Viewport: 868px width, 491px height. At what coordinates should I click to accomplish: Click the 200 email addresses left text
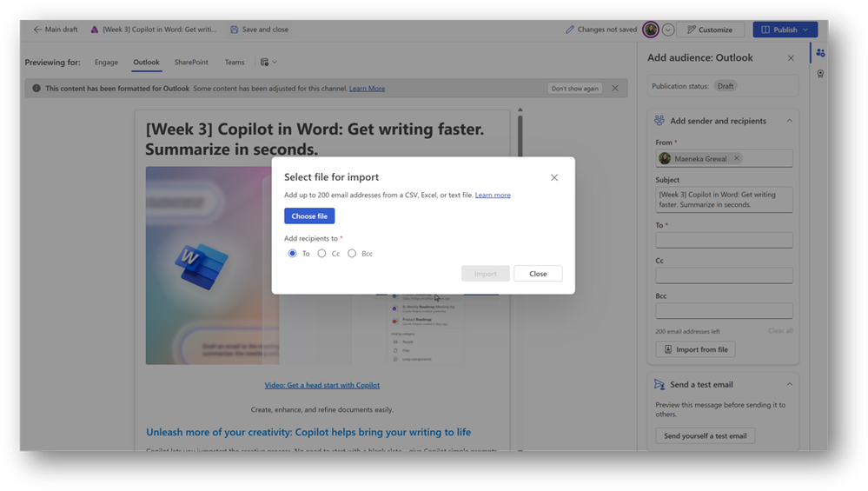[687, 332]
